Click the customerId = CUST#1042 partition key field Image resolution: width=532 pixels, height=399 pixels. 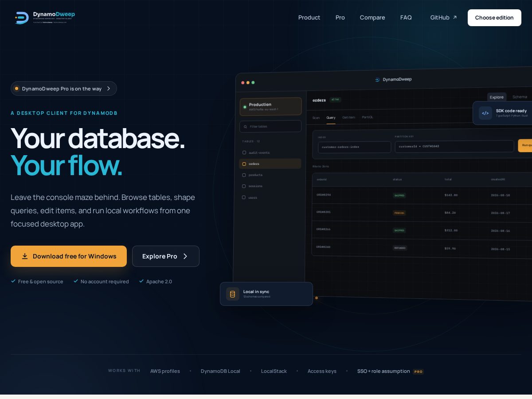pos(454,146)
